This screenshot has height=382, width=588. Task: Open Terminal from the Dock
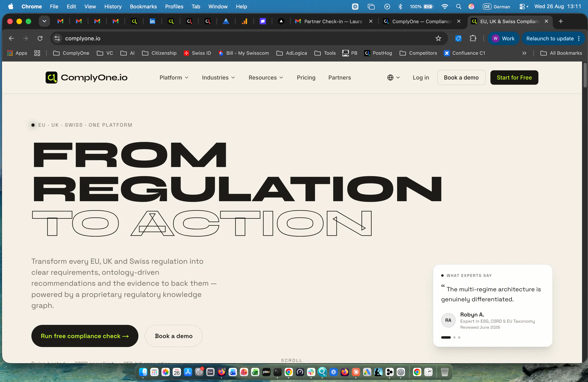277,372
